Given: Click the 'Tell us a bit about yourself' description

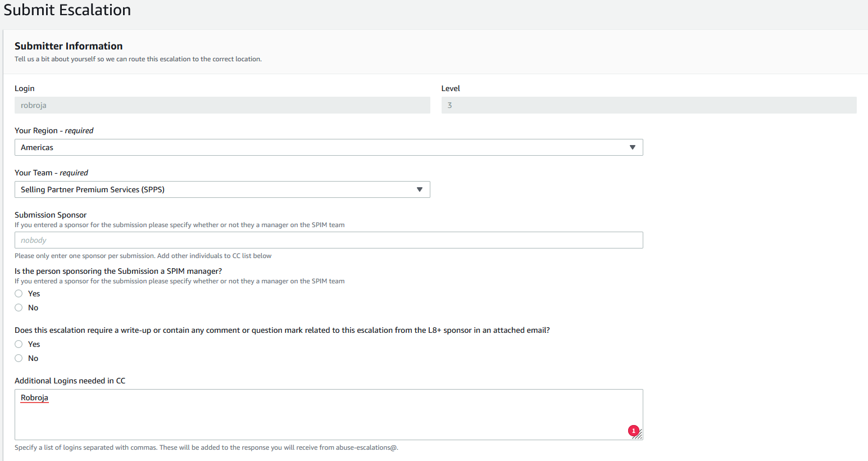Looking at the screenshot, I should [x=138, y=59].
